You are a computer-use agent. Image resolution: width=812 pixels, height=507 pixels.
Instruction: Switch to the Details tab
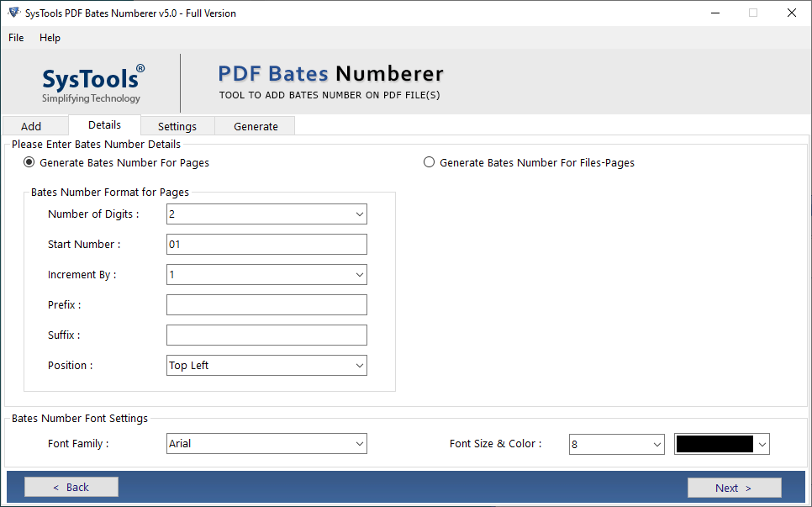tap(104, 124)
